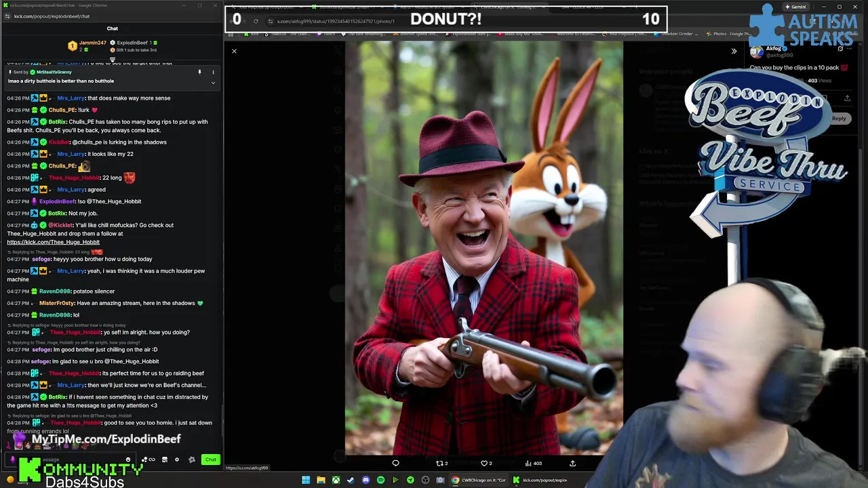Click the Chrome address bar with x.com URL

tap(336, 21)
